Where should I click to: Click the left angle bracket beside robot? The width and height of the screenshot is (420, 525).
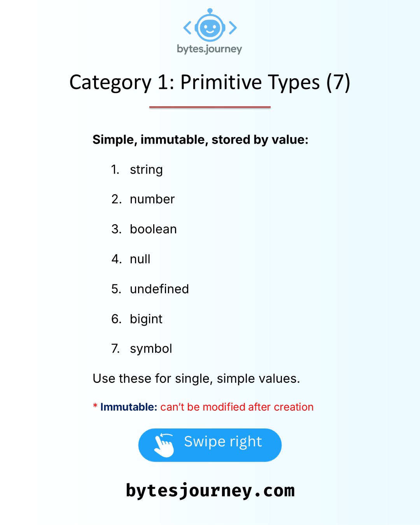point(187,28)
